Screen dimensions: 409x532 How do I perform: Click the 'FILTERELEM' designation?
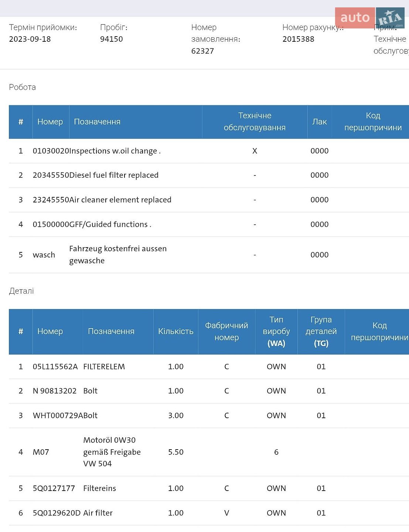[104, 366]
